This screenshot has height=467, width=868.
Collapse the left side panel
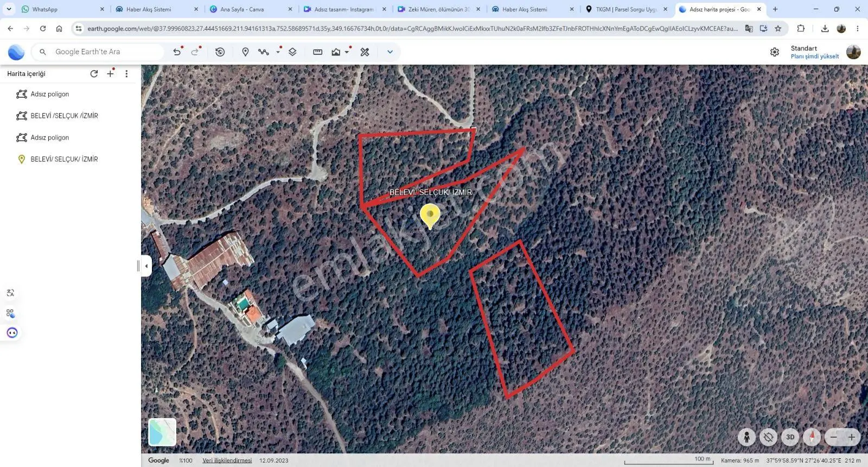(146, 266)
